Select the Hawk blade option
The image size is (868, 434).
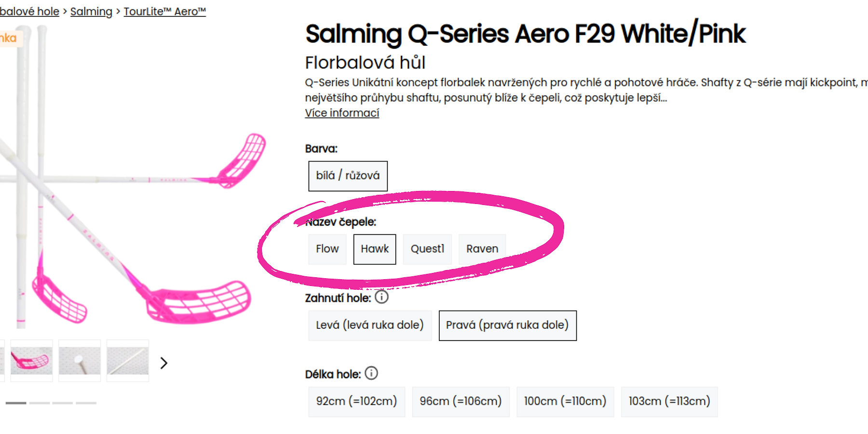[375, 249]
